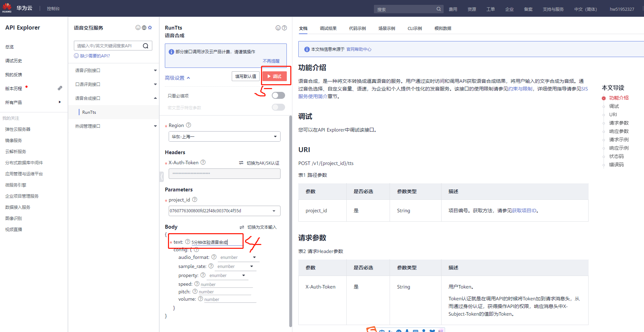
Task: Click swap icon for 切换为文本输入
Action: pos(242,227)
